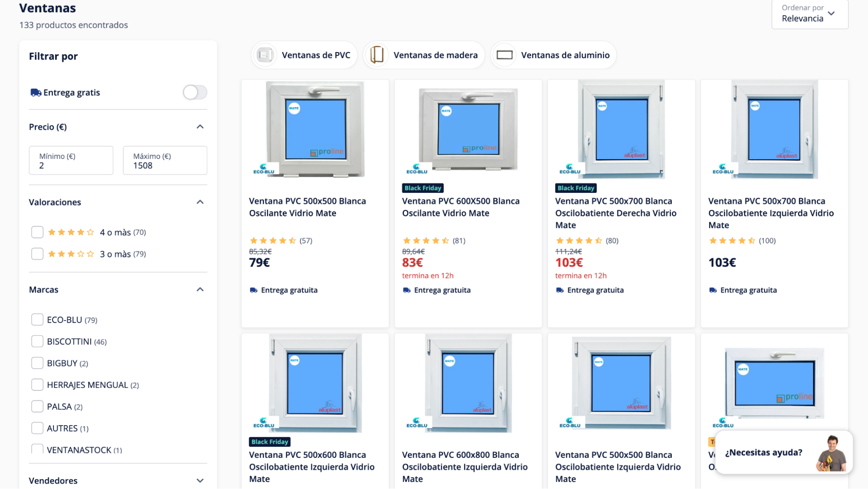Click the Ventana 500x500 Oscilante product image
868x489 pixels.
point(315,129)
